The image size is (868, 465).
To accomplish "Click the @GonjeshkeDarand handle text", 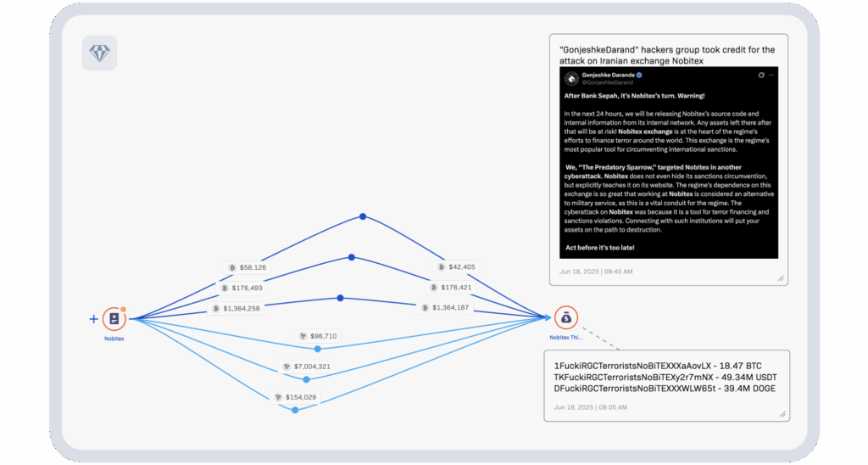I will click(x=607, y=82).
